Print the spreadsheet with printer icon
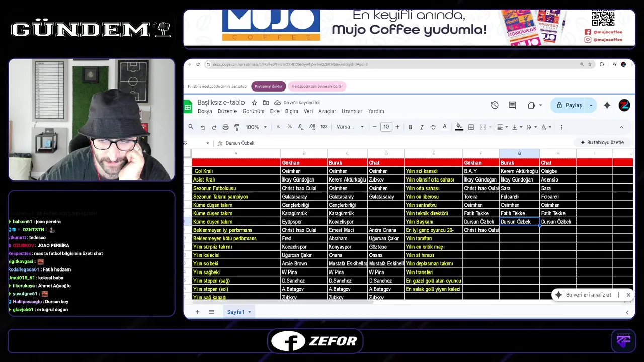644x362 pixels. 225,127
